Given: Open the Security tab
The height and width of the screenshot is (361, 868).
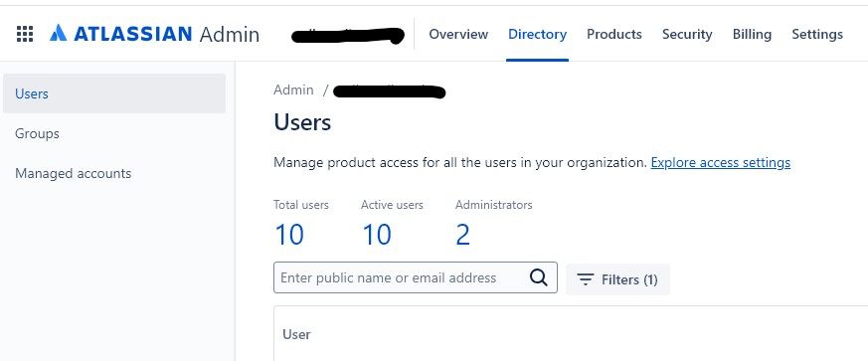Looking at the screenshot, I should (x=687, y=35).
